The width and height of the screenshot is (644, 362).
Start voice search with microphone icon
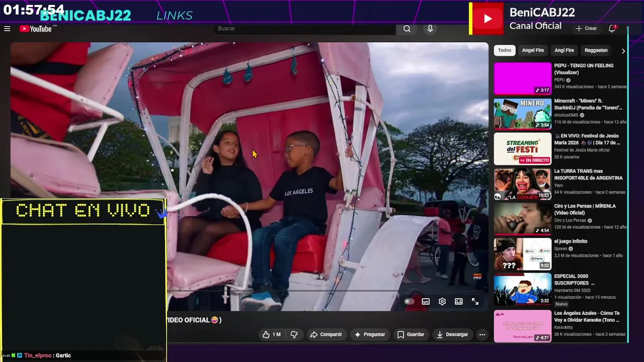[x=430, y=29]
